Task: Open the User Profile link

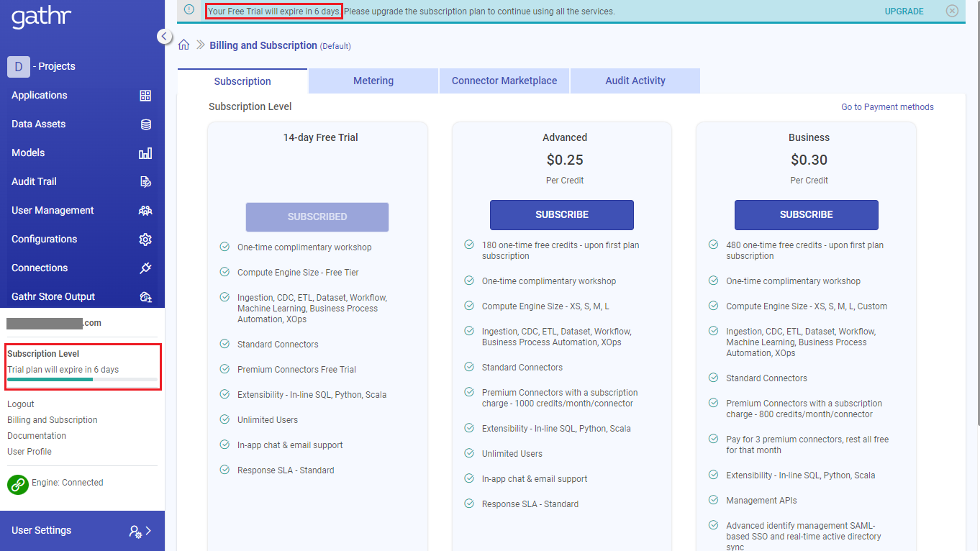Action: pyautogui.click(x=30, y=452)
